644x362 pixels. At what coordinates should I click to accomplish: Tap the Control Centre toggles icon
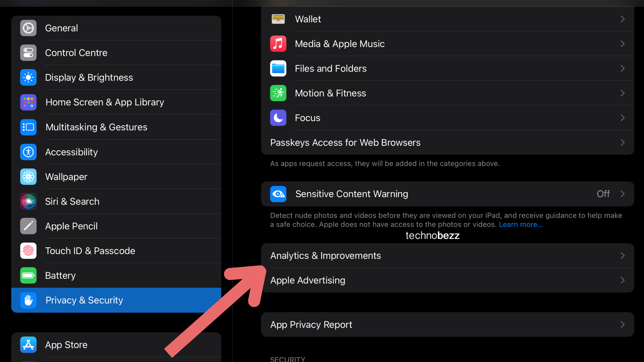[28, 53]
